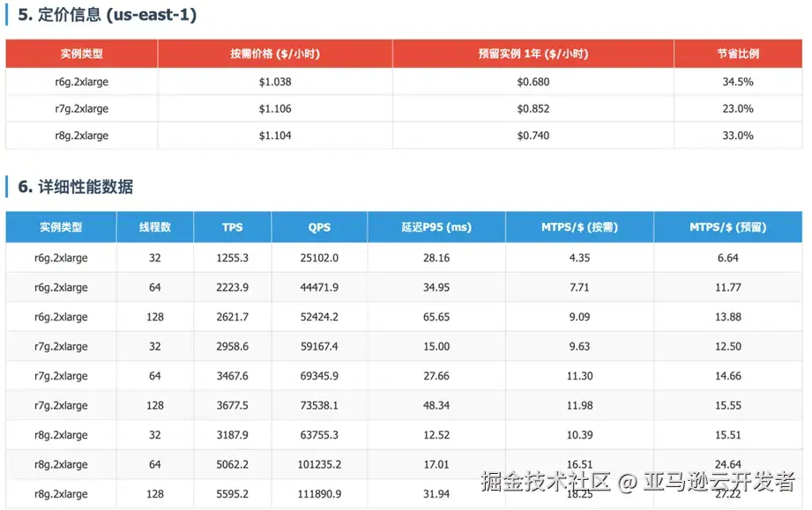Click the QPS column header
The height and width of the screenshot is (510, 812).
point(318,226)
